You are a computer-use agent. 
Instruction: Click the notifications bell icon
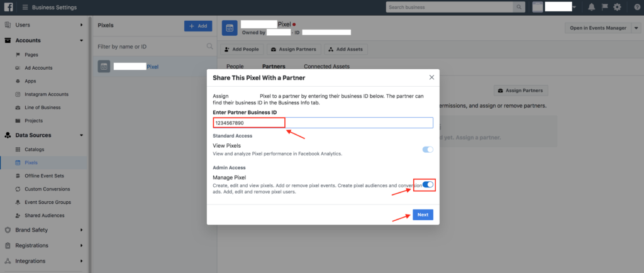click(x=591, y=7)
